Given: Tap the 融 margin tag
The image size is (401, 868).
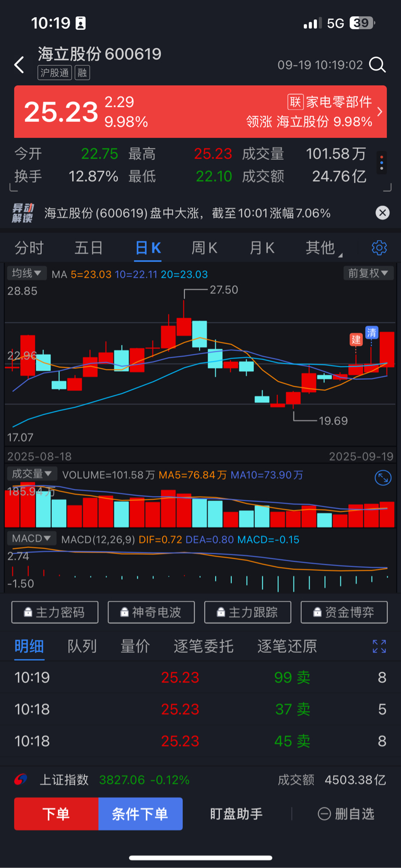Looking at the screenshot, I should 82,73.
